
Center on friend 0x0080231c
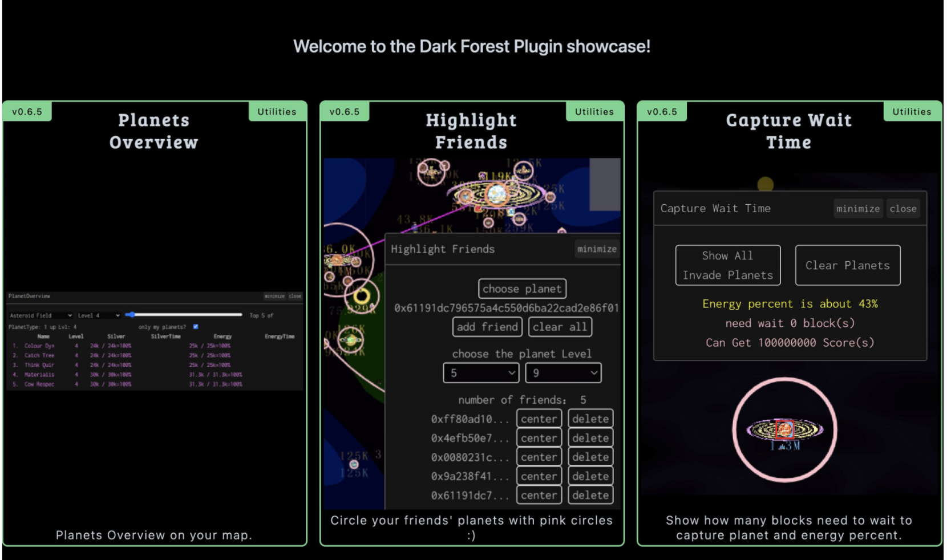[539, 457]
